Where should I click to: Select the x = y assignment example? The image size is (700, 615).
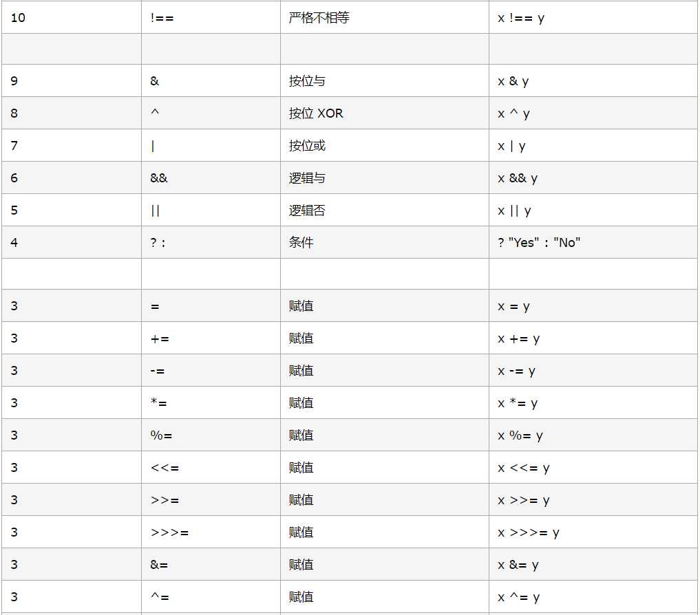513,306
